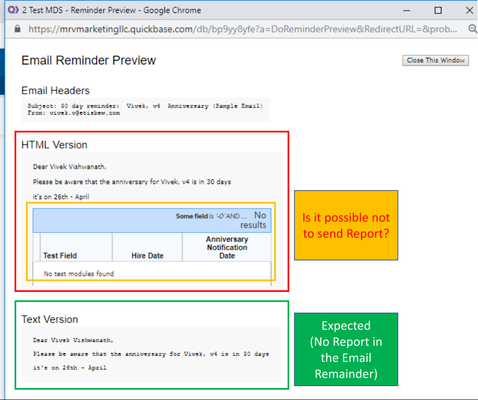This screenshot has height=400, width=478.
Task: Close the Chrome window with X
Action: click(x=469, y=10)
